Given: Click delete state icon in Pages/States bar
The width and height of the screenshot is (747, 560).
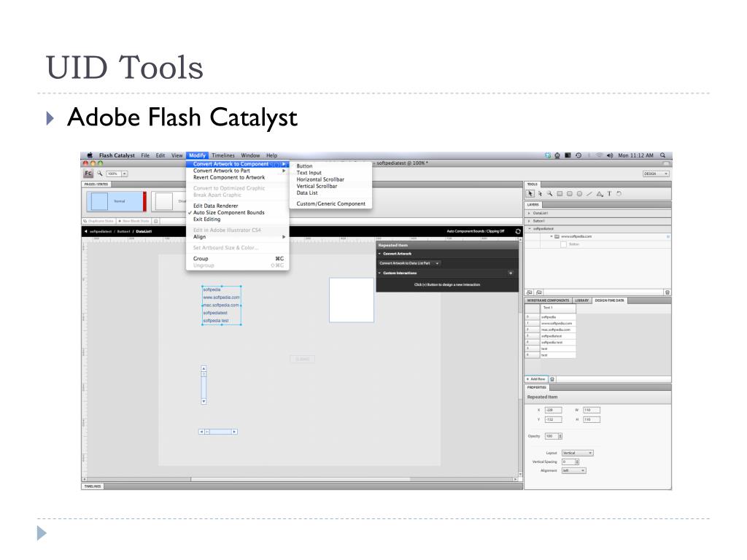Looking at the screenshot, I should click(x=156, y=221).
